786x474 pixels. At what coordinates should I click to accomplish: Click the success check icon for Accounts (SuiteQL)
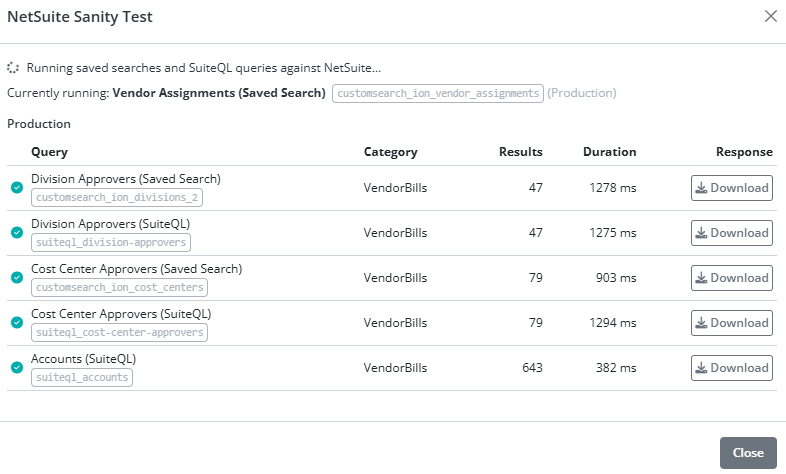pyautogui.click(x=17, y=367)
